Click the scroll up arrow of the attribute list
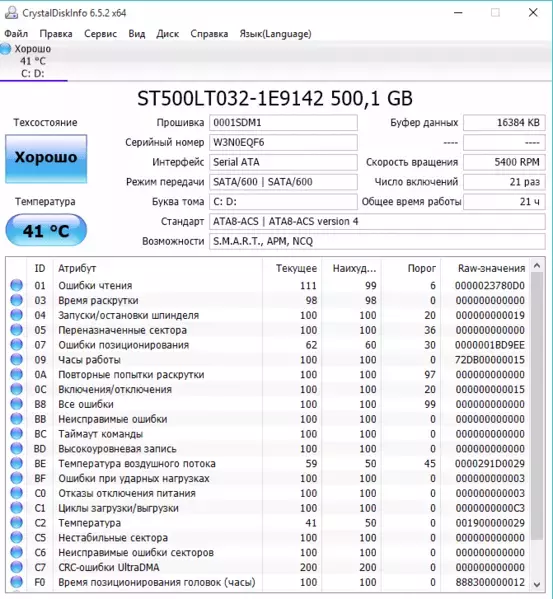The width and height of the screenshot is (553, 599). tap(537, 266)
